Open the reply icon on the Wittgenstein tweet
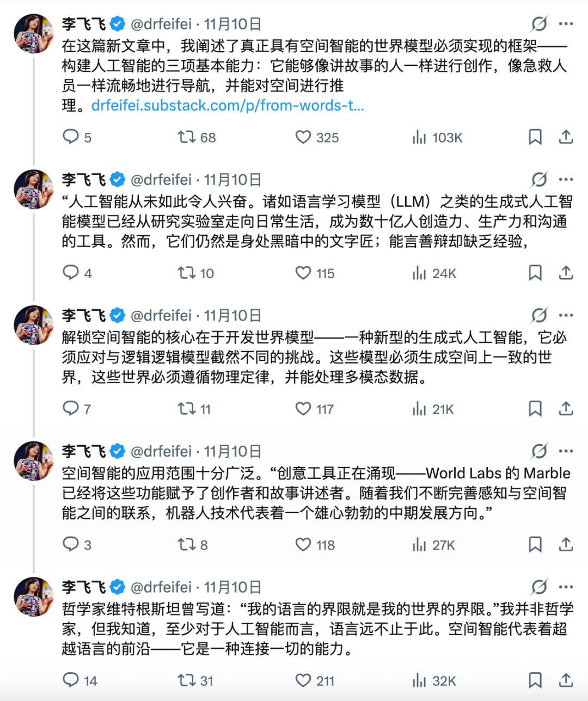The height and width of the screenshot is (701, 588). point(71,681)
